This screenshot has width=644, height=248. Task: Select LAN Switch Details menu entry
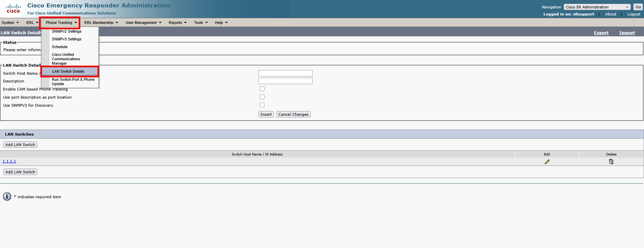point(70,71)
